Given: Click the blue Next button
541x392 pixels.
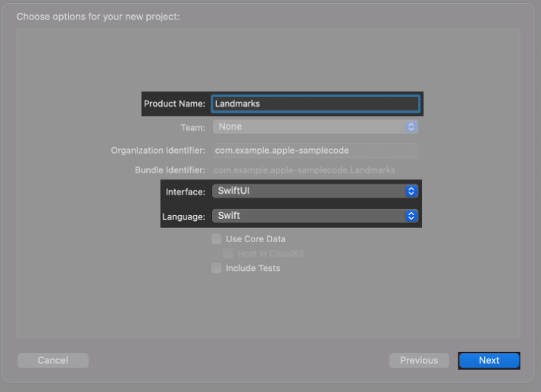Looking at the screenshot, I should click(489, 360).
